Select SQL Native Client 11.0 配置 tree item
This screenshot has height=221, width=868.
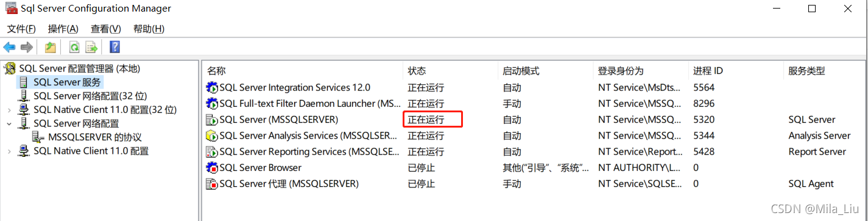[91, 151]
